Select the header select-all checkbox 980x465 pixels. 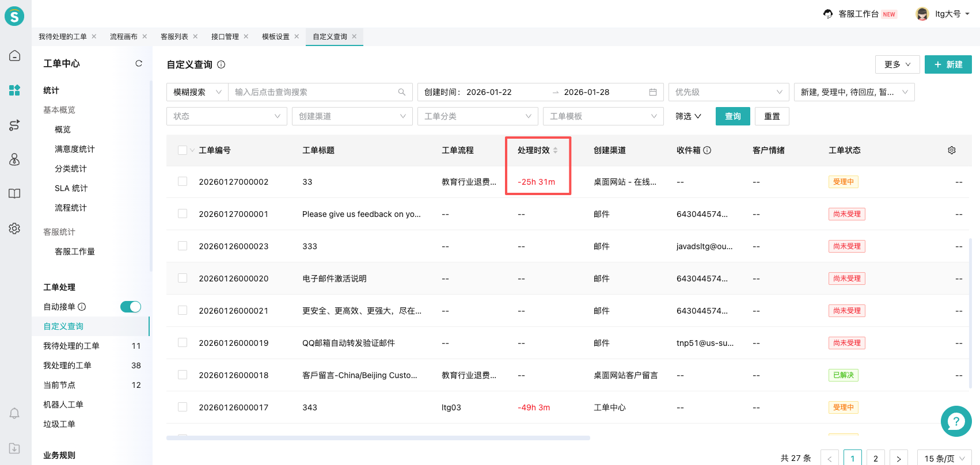[183, 150]
